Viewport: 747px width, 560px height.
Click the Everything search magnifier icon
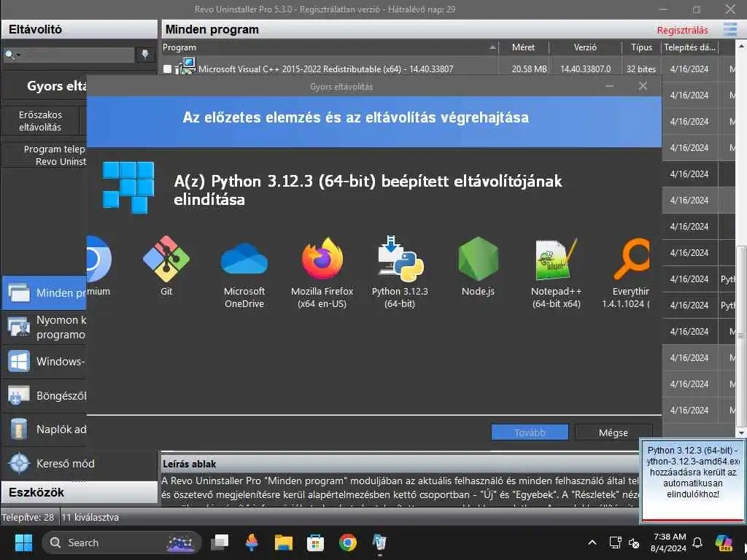pyautogui.click(x=632, y=259)
